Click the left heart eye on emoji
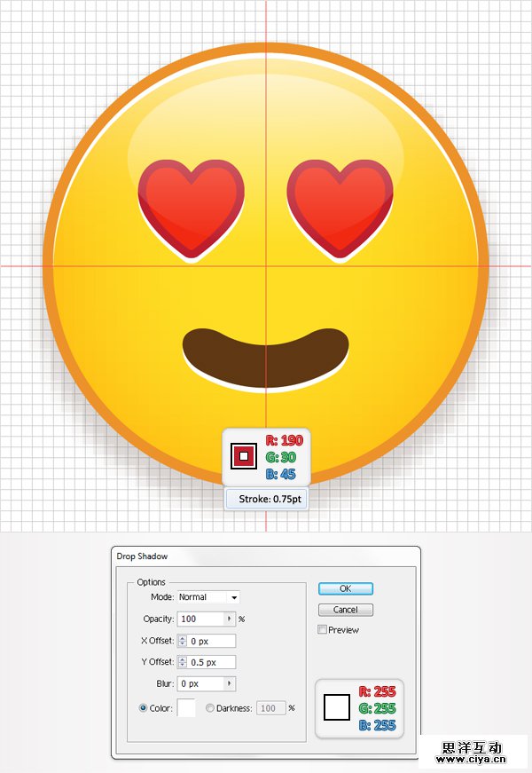 (191, 207)
